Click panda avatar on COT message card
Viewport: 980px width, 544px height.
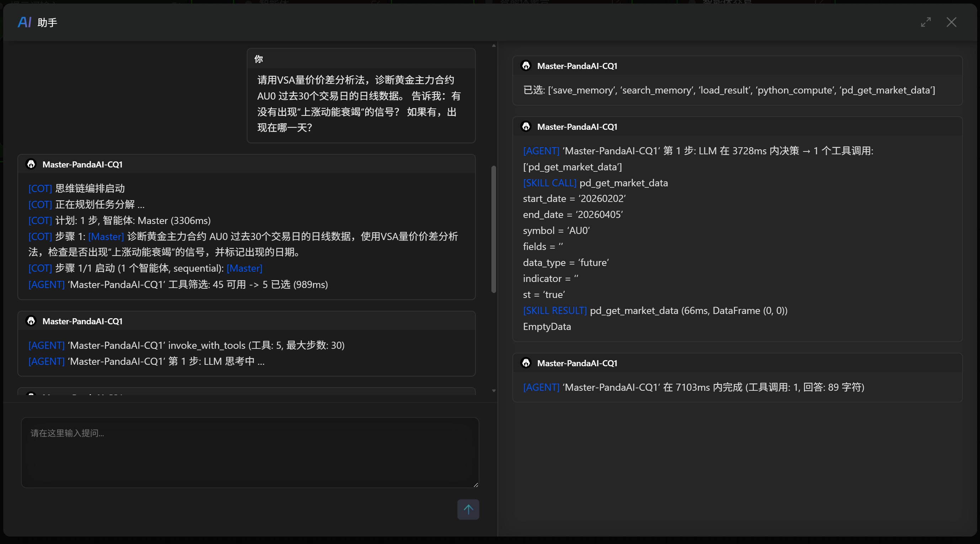(31, 164)
